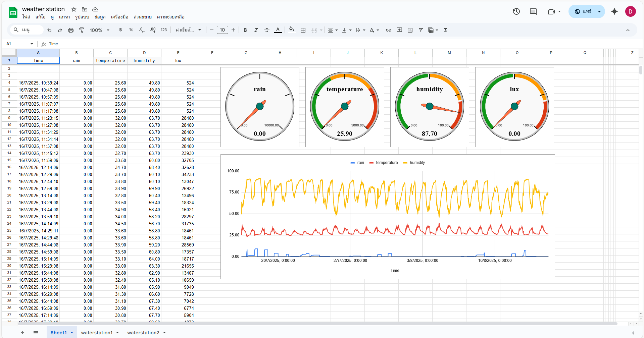Click the Print icon
The height and width of the screenshot is (338, 644).
coord(70,30)
